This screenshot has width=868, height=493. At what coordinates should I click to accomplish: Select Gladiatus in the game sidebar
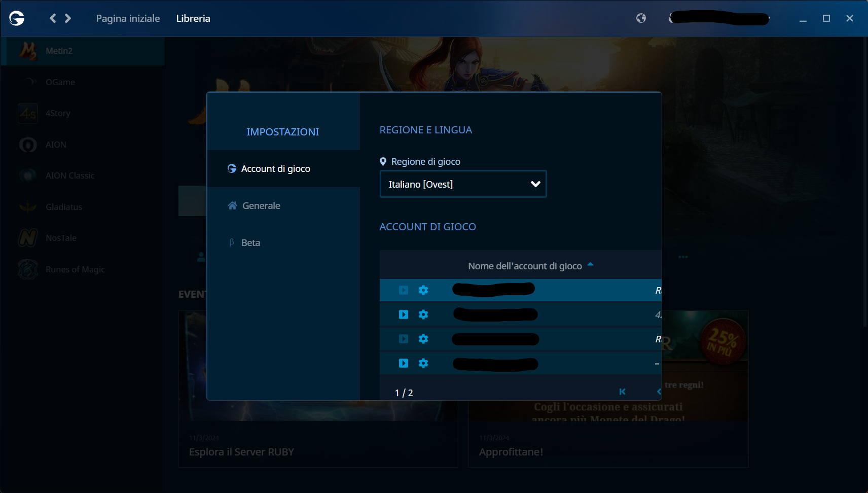(x=83, y=207)
